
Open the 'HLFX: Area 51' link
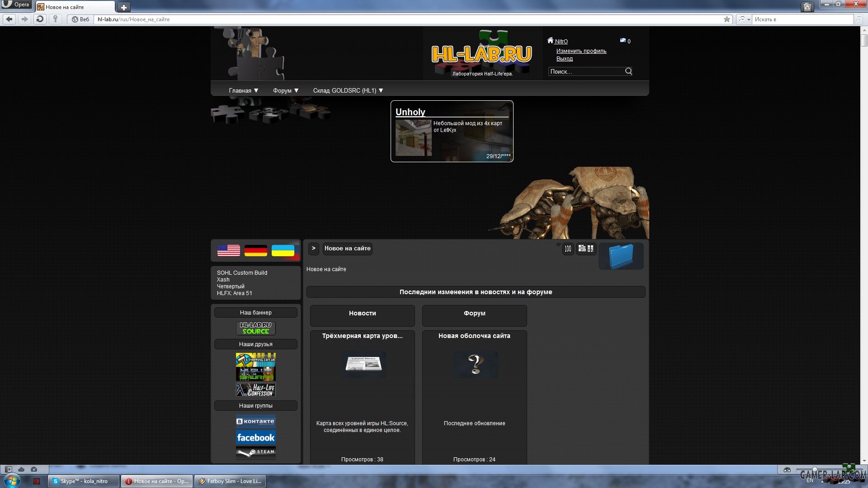[234, 293]
